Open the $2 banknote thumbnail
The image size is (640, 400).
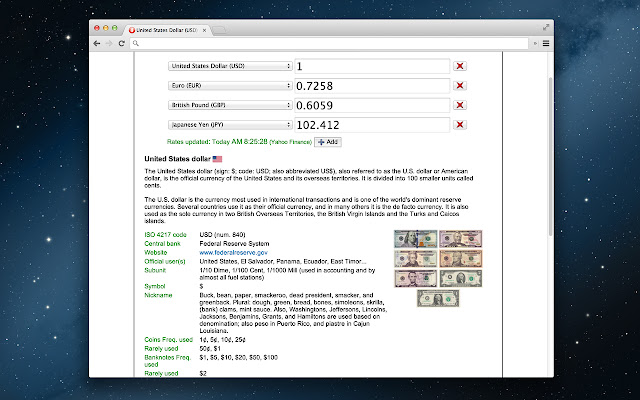(x=460, y=278)
